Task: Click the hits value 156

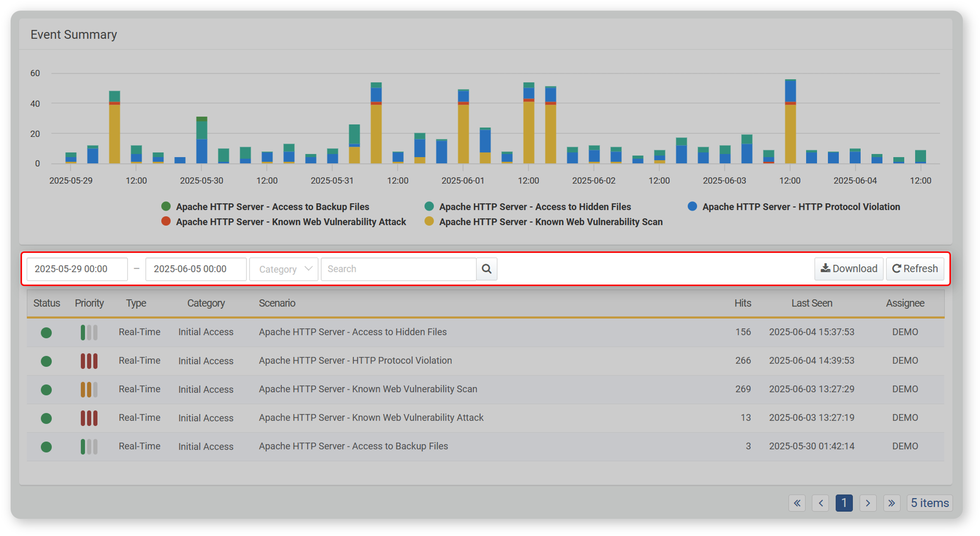Action: [743, 332]
